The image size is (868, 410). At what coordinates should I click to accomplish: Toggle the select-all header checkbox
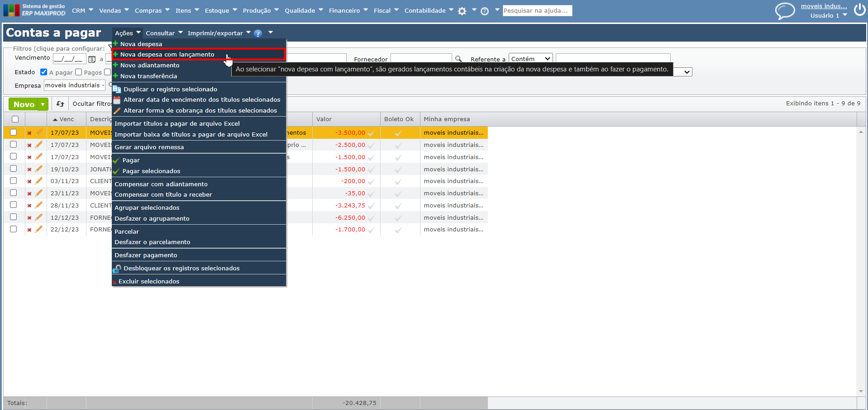pyautogui.click(x=15, y=119)
